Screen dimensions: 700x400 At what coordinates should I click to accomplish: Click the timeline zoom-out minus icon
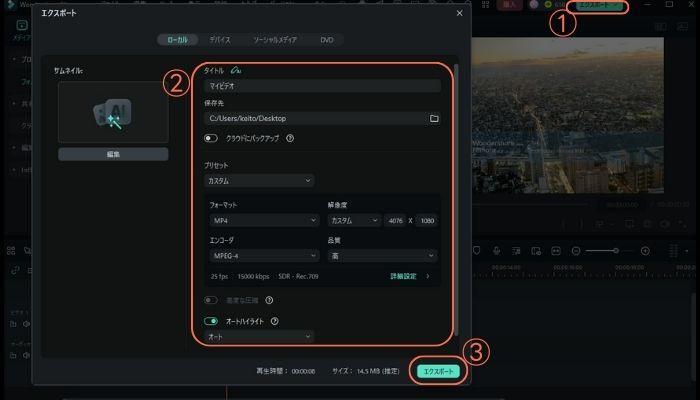coord(576,251)
